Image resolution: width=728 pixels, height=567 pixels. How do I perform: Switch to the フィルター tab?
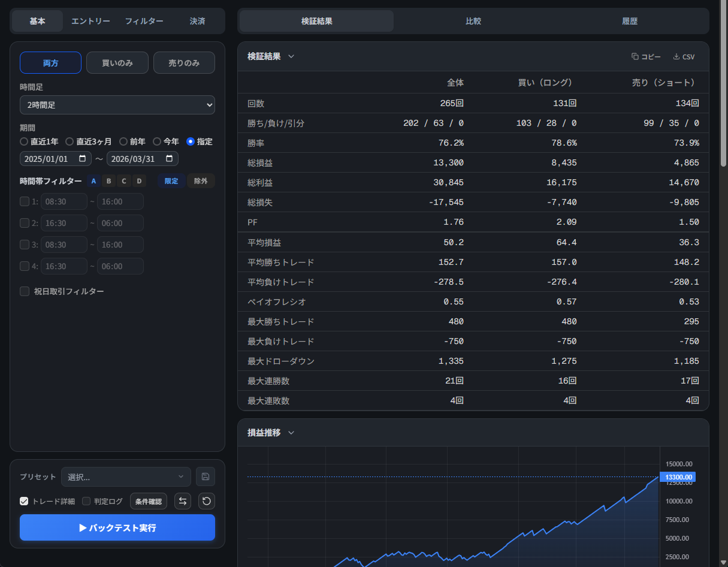click(144, 21)
